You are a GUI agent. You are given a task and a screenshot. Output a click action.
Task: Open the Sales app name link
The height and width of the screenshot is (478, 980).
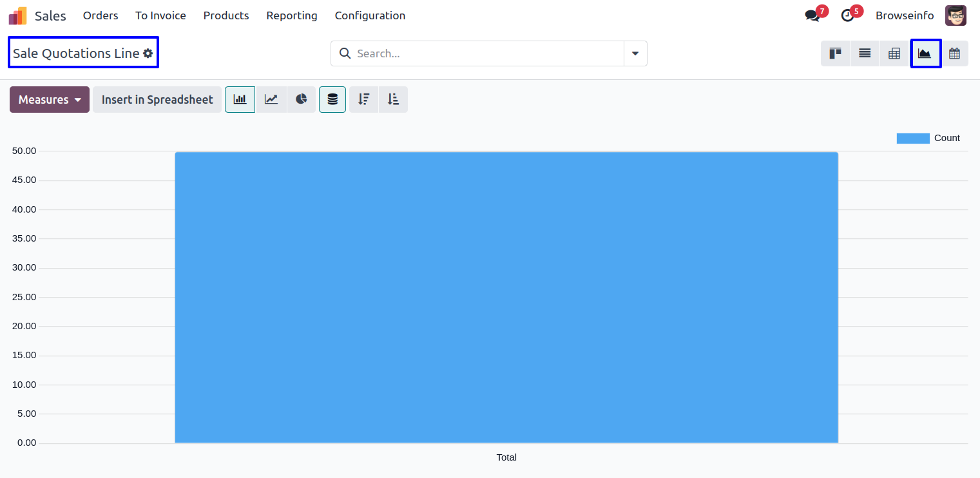pyautogui.click(x=50, y=15)
